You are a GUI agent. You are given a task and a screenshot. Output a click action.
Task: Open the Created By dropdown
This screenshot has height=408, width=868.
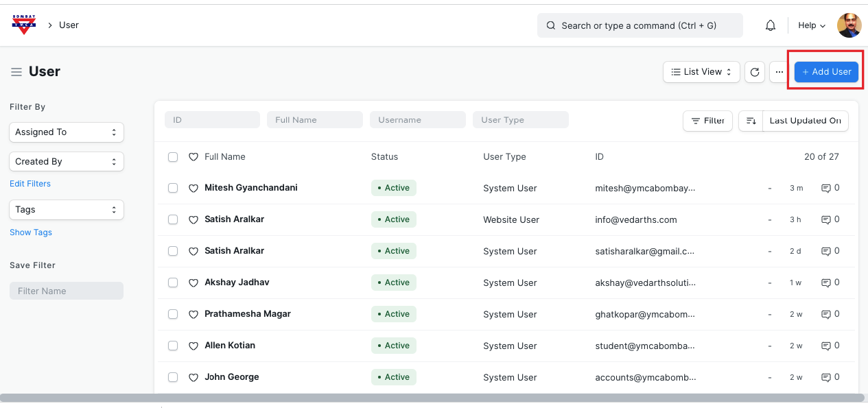pyautogui.click(x=67, y=162)
